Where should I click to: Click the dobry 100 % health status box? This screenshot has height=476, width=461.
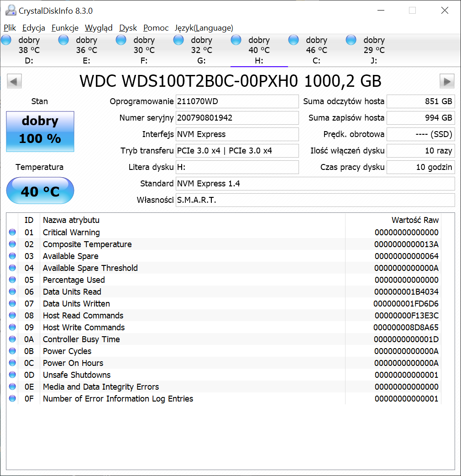tap(40, 132)
